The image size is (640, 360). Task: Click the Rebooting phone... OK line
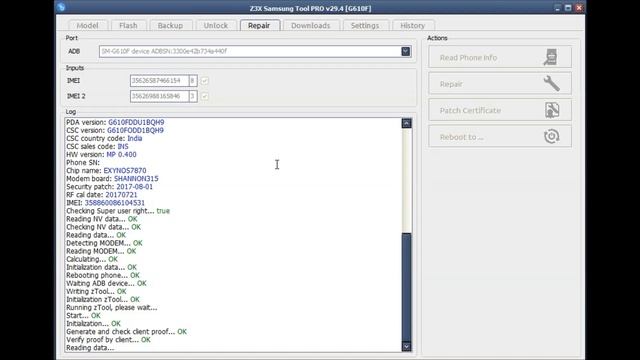pos(103,276)
